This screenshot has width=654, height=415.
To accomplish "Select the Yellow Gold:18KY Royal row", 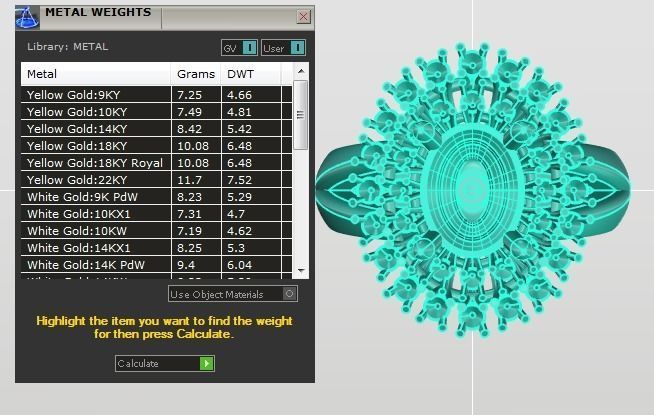I will click(156, 163).
